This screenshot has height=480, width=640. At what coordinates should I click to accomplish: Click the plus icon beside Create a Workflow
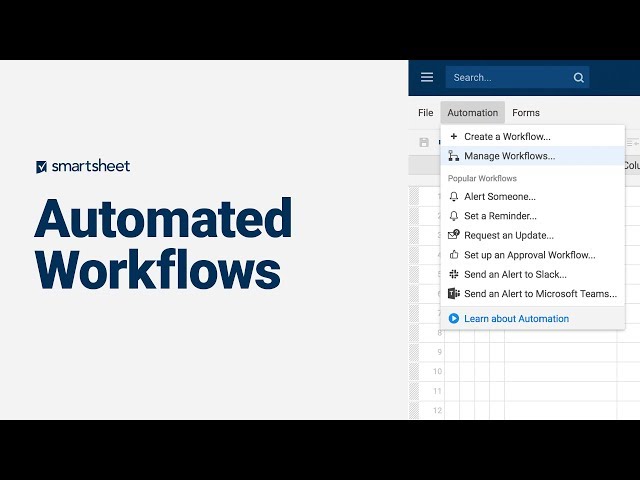[x=453, y=136]
